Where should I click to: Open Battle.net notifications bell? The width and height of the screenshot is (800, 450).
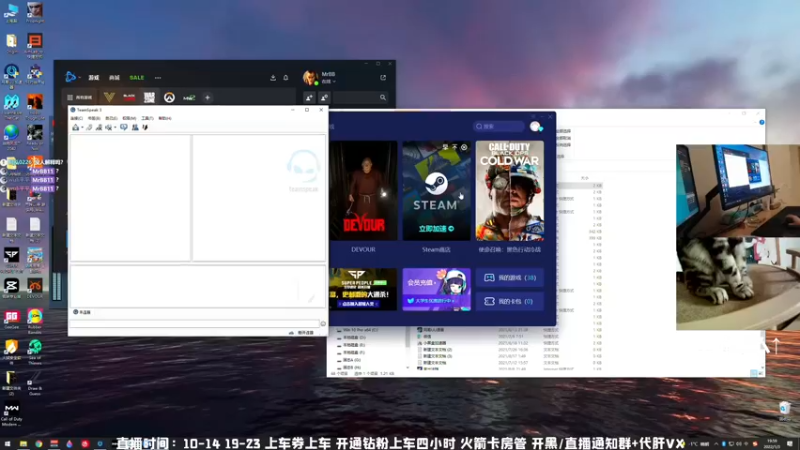click(286, 78)
